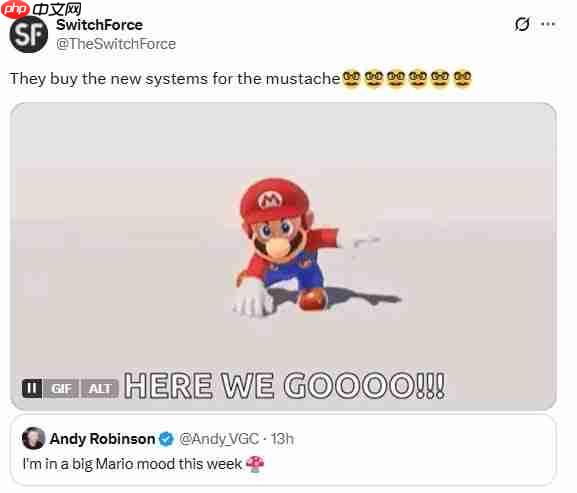Open the Mario sliding GIF media
This screenshot has width=577, height=493.
pos(283,256)
